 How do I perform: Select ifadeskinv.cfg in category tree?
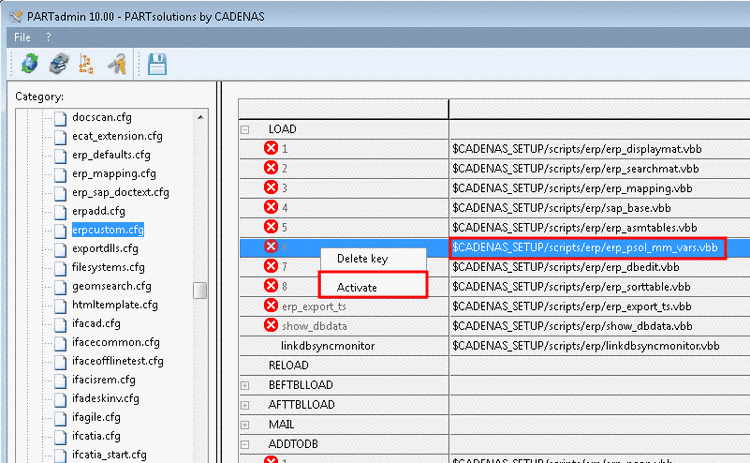[106, 398]
